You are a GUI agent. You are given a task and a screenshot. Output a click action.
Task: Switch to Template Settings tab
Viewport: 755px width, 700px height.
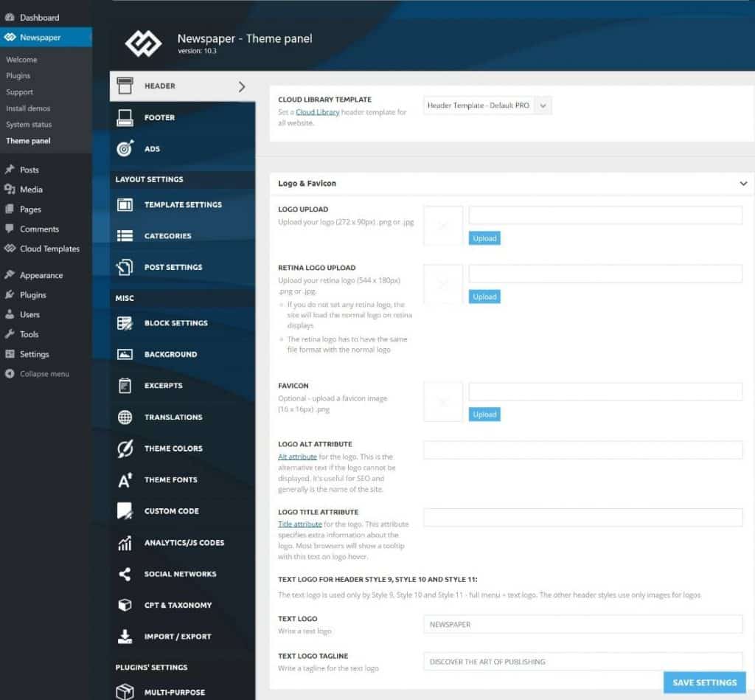point(183,205)
